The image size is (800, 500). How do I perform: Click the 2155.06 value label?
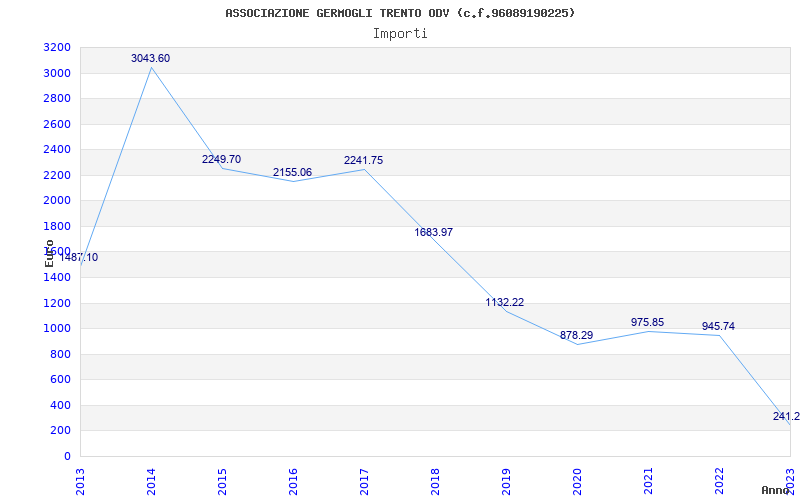coord(292,172)
